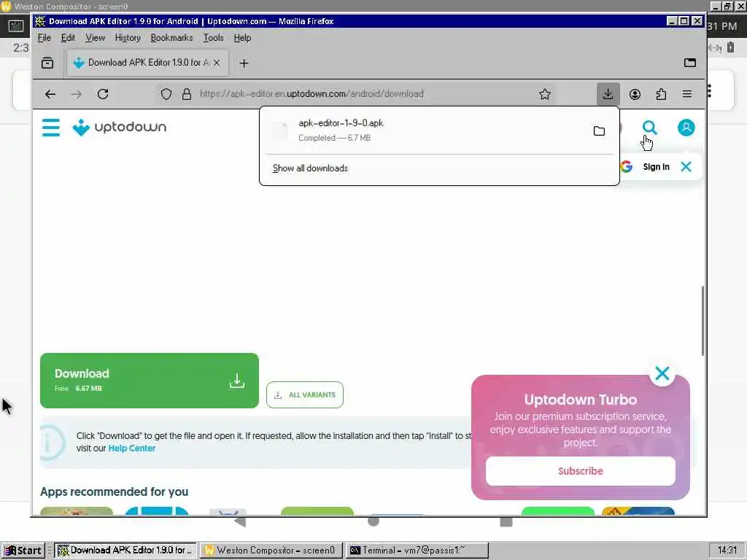Click Subscribe in Uptodown Turbo popup
This screenshot has height=560, width=747.
pos(580,471)
